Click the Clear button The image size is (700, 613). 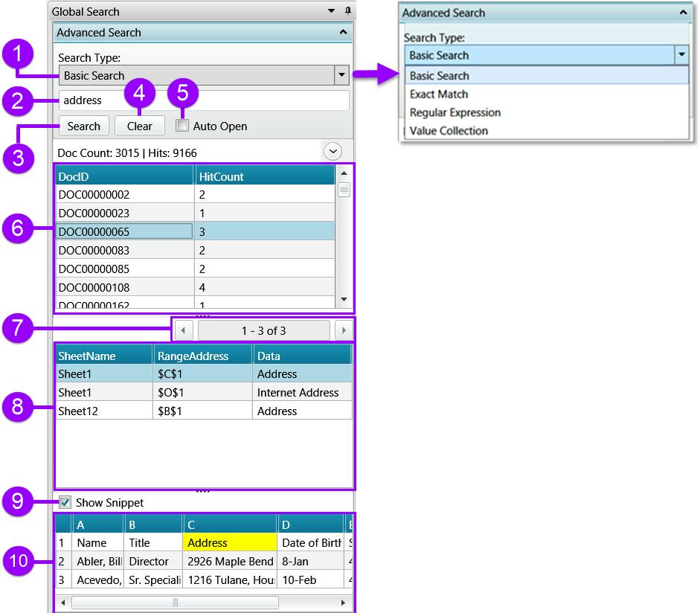(x=139, y=126)
